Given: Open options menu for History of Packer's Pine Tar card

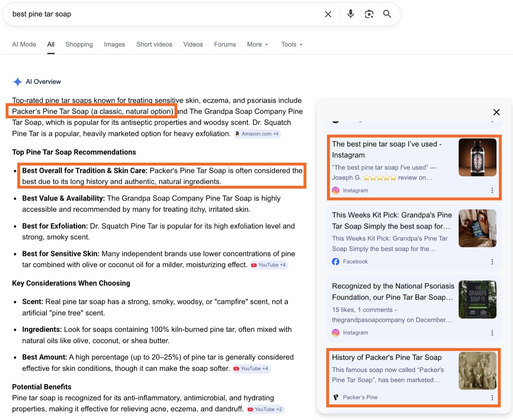Looking at the screenshot, I should (492, 397).
